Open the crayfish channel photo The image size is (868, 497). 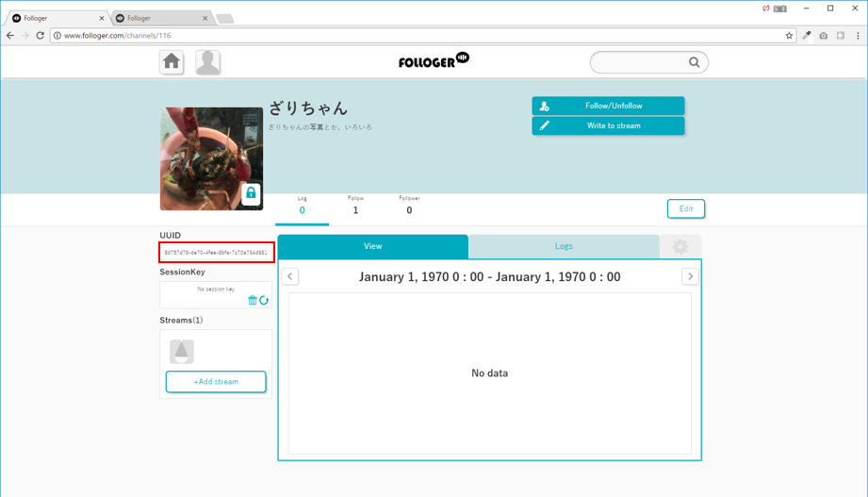(x=211, y=158)
